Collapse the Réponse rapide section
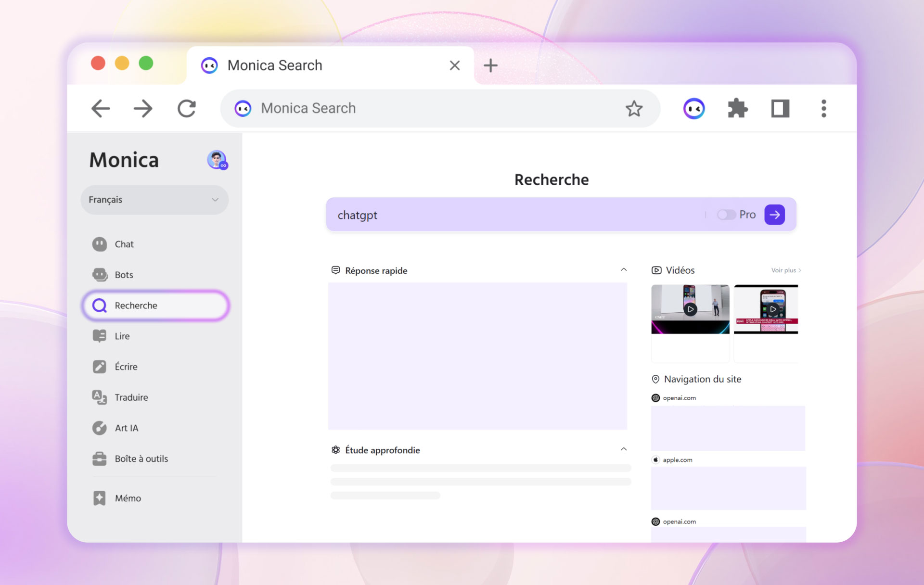This screenshot has height=585, width=924. click(x=623, y=270)
